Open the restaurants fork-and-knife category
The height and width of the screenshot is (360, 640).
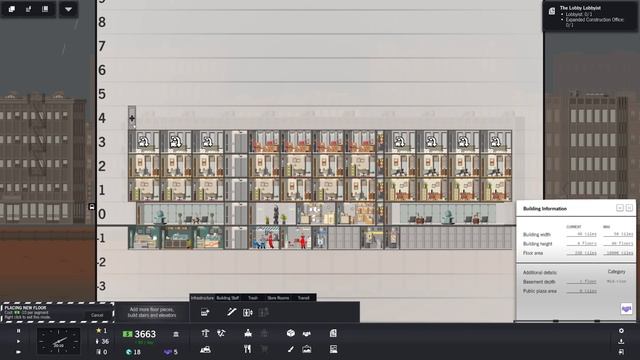click(247, 349)
